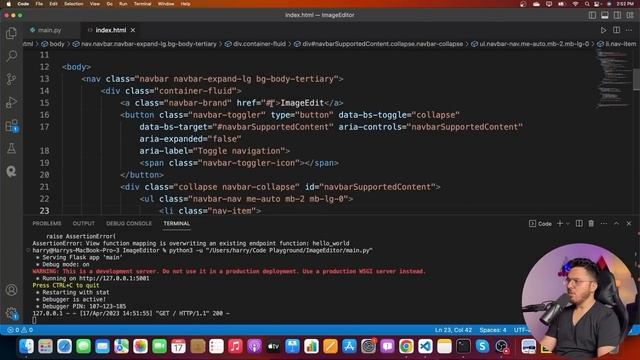This screenshot has width=640, height=360.
Task: Open Skype from the Dock
Action: pos(482,346)
